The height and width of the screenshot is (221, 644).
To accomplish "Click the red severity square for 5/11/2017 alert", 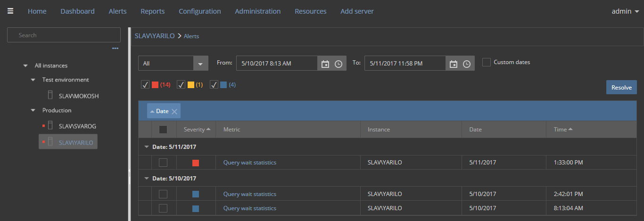I will click(x=196, y=163).
